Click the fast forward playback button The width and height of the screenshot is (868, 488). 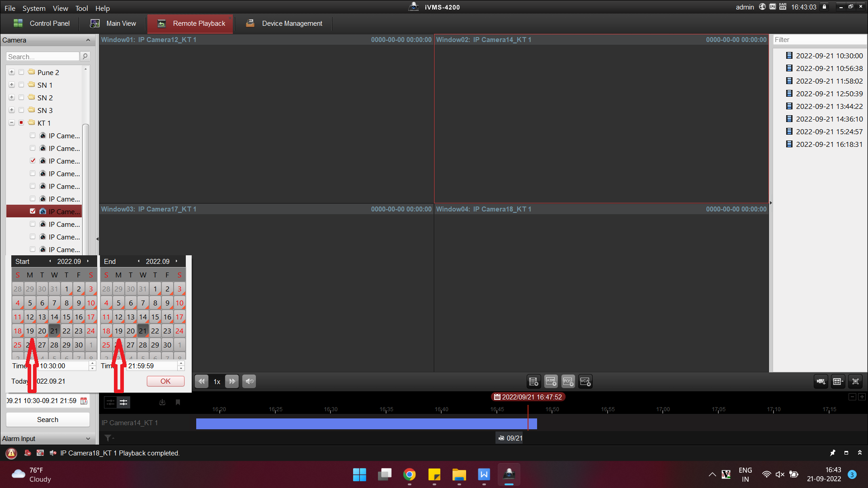coord(232,381)
